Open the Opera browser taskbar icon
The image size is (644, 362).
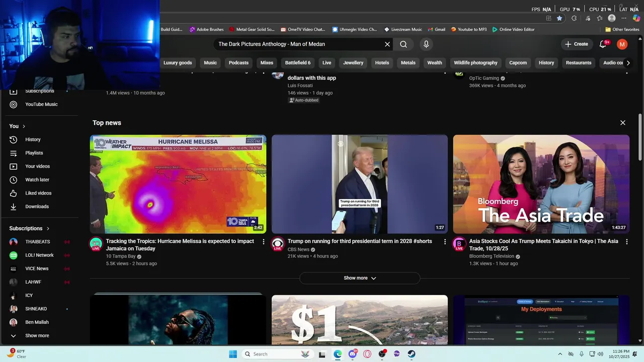367,354
